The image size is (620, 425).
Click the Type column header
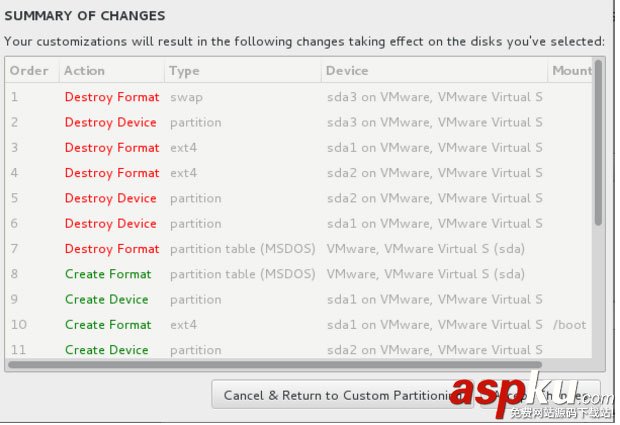tap(184, 71)
